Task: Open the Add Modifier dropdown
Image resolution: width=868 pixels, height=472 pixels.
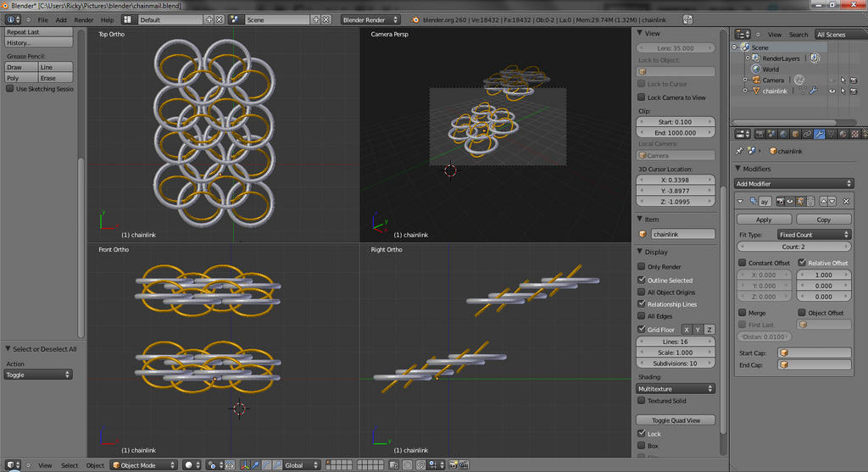Action: click(x=793, y=184)
